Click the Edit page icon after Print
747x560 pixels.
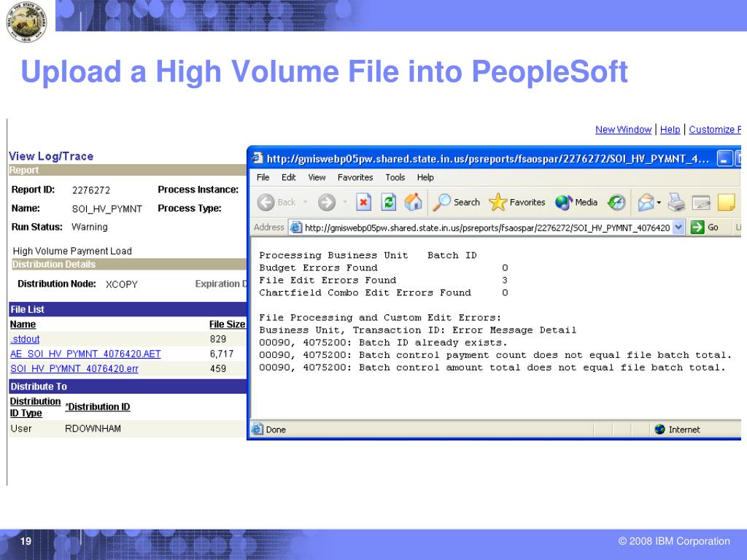tap(701, 203)
